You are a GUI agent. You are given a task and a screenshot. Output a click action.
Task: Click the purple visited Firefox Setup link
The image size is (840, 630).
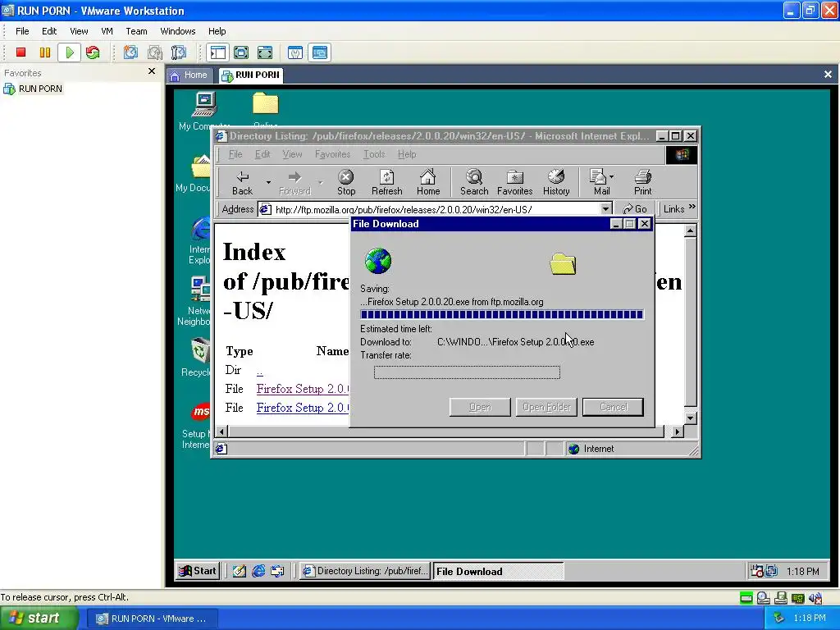pyautogui.click(x=303, y=389)
